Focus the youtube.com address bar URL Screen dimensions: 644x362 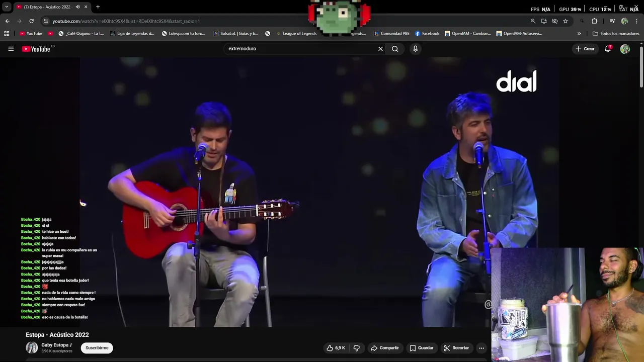[x=126, y=21]
